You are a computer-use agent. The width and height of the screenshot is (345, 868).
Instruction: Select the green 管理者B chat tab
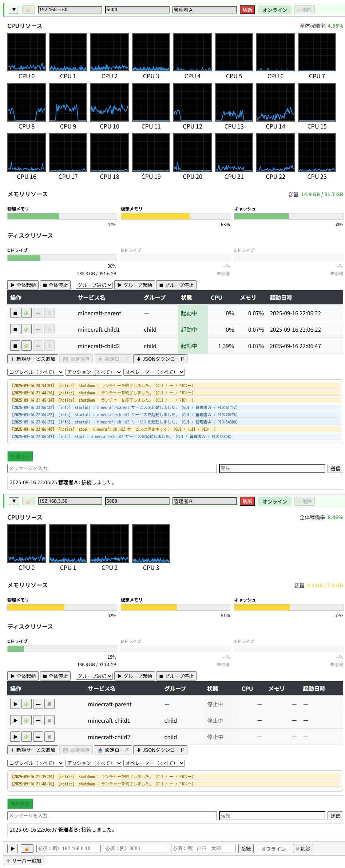click(x=20, y=804)
